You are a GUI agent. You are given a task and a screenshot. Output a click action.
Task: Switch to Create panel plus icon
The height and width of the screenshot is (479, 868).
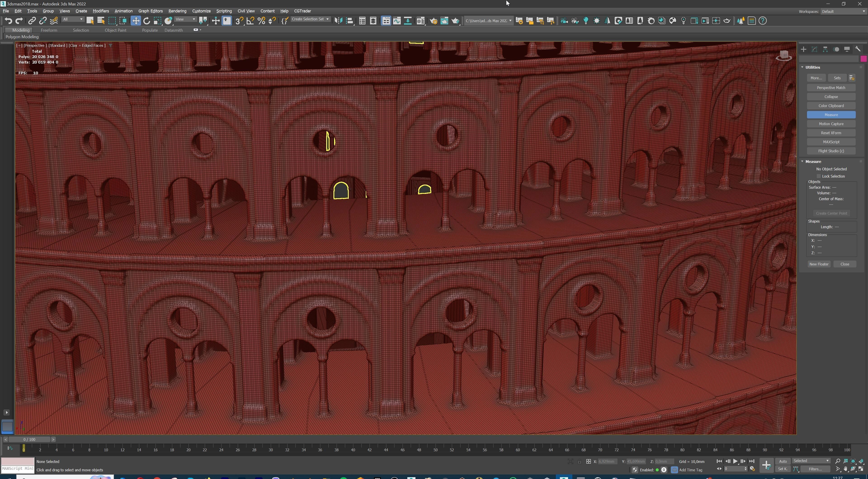pos(804,49)
